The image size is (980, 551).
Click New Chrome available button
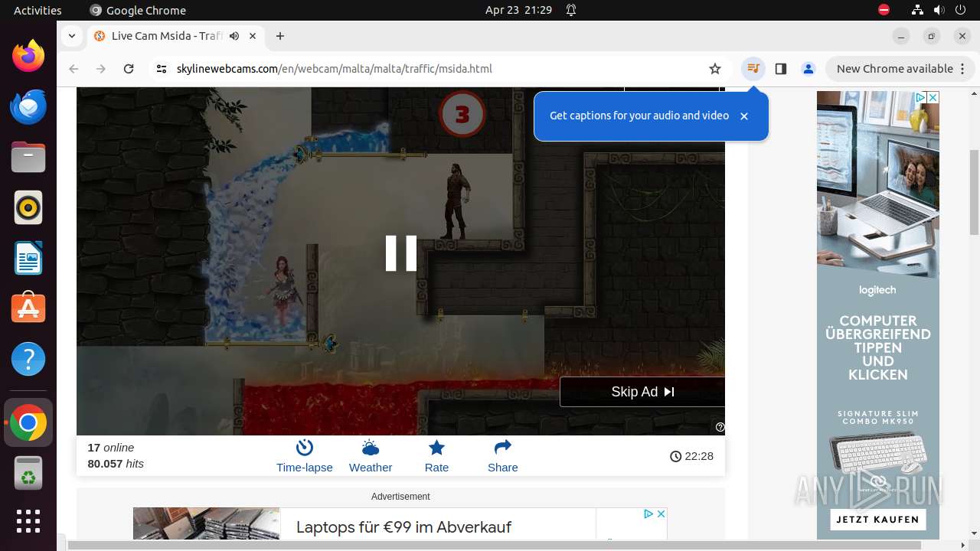[899, 69]
